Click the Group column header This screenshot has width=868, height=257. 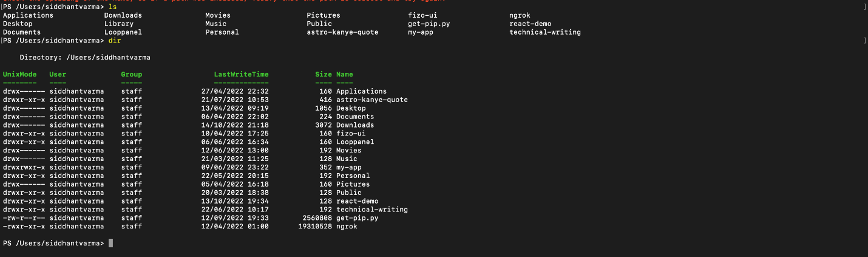click(132, 74)
